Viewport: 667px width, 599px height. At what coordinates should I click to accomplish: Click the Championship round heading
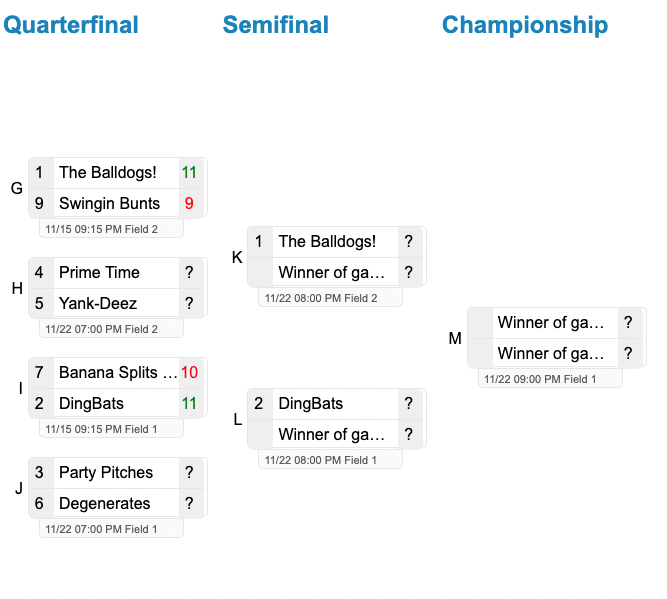click(524, 25)
